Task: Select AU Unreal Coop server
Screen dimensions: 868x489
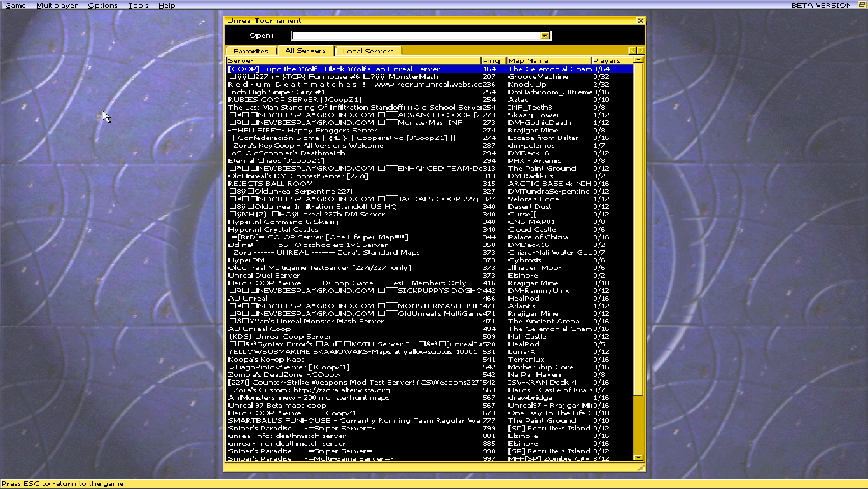Action: 430,329
